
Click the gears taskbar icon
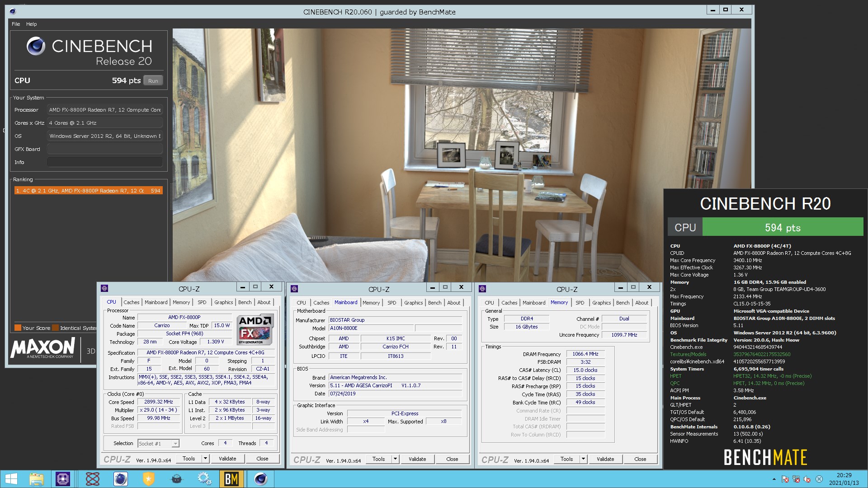pyautogui.click(x=204, y=479)
